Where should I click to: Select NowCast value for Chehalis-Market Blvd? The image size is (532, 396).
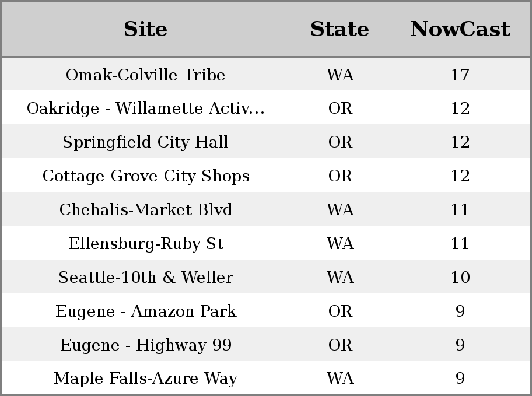point(460,210)
